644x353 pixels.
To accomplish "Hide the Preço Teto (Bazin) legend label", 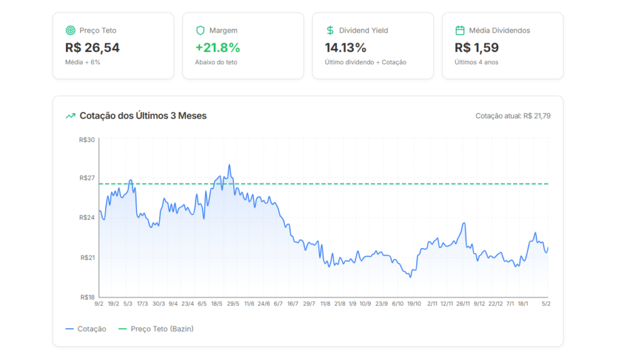I will [162, 329].
